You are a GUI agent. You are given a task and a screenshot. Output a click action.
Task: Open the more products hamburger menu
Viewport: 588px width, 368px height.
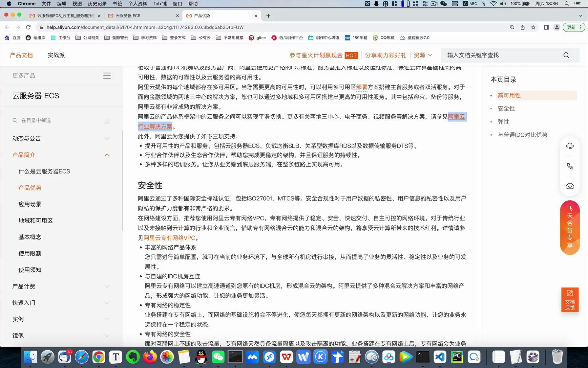click(107, 76)
